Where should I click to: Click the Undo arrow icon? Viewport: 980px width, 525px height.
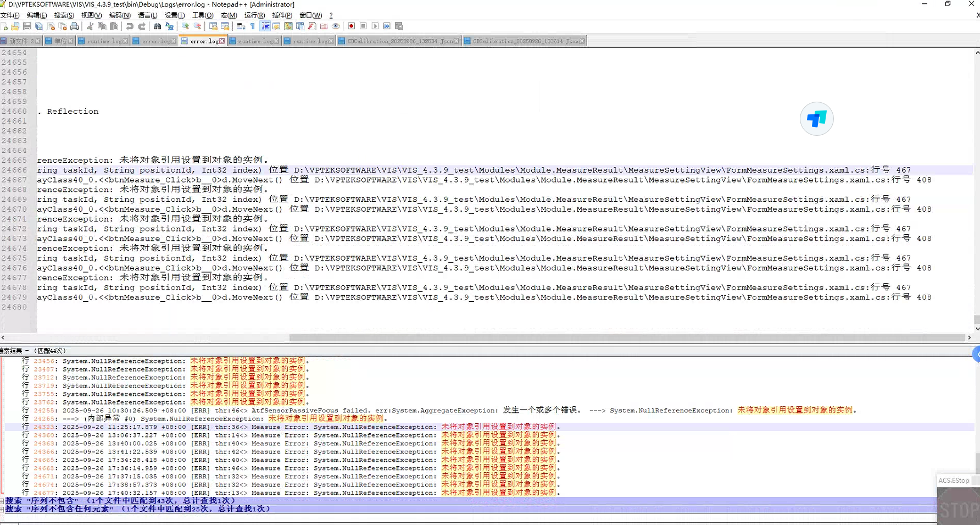coord(130,26)
